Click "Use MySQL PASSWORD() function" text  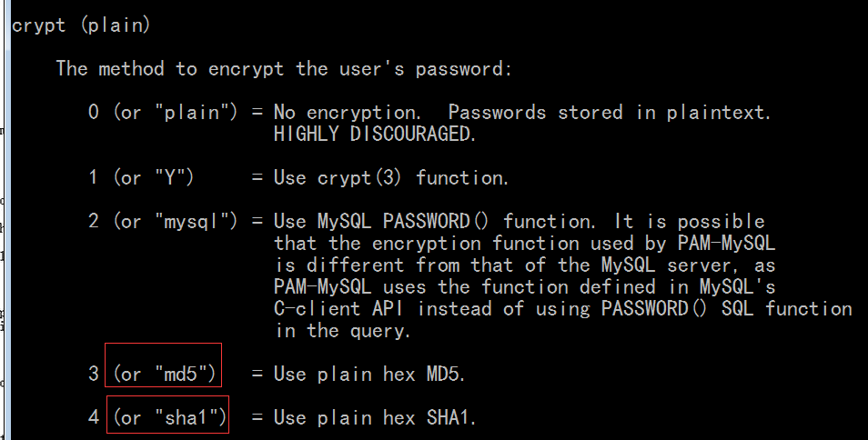click(x=435, y=221)
